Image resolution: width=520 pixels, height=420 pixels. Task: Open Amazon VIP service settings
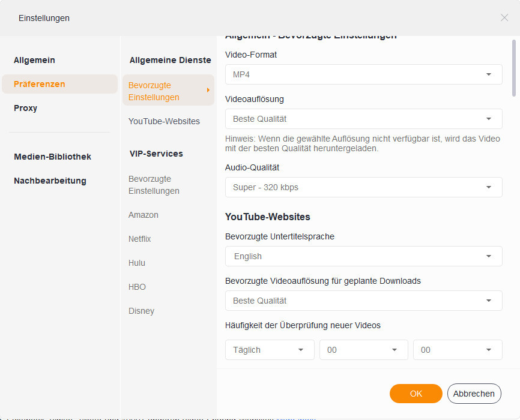click(144, 215)
